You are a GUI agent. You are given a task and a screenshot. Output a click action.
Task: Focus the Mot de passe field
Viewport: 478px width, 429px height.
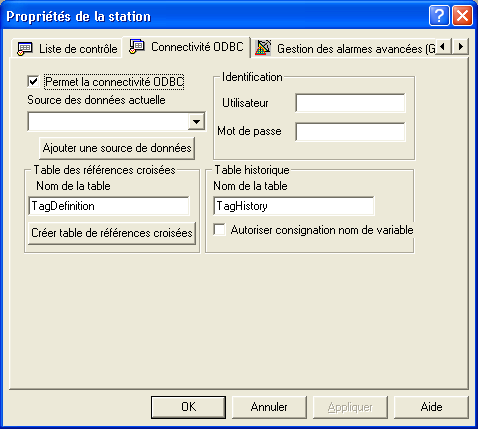tap(350, 132)
